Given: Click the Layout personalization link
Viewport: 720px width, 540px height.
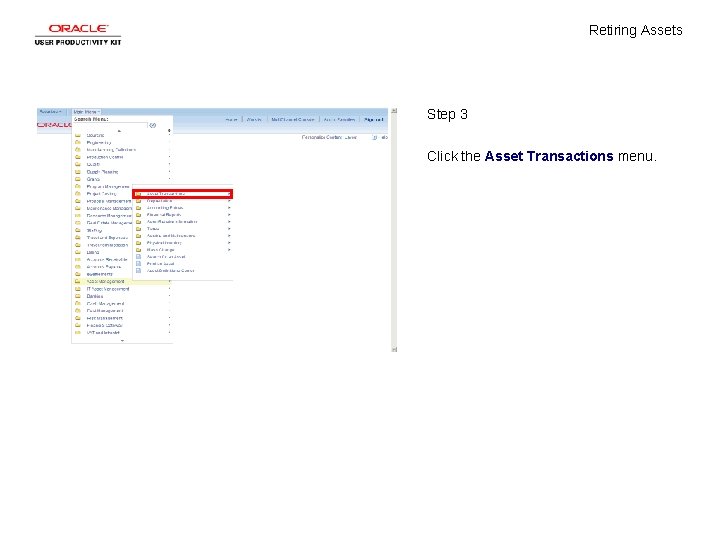Looking at the screenshot, I should point(351,137).
